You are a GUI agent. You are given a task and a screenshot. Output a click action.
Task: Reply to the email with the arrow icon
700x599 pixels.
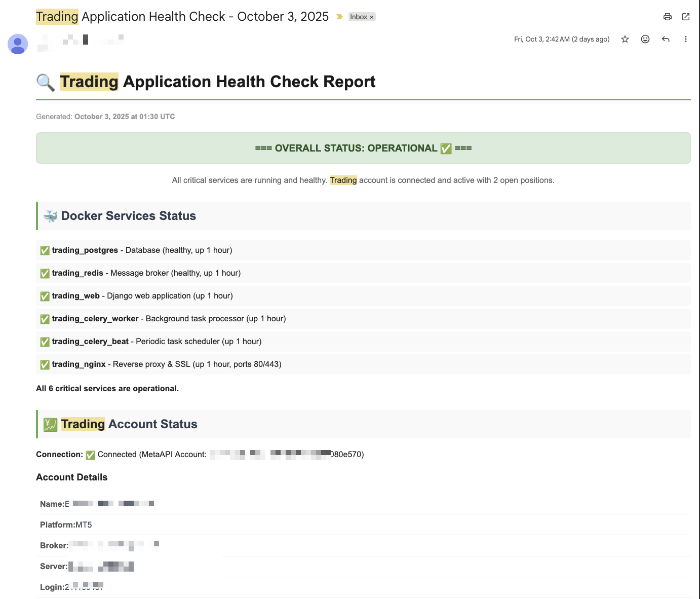[666, 39]
